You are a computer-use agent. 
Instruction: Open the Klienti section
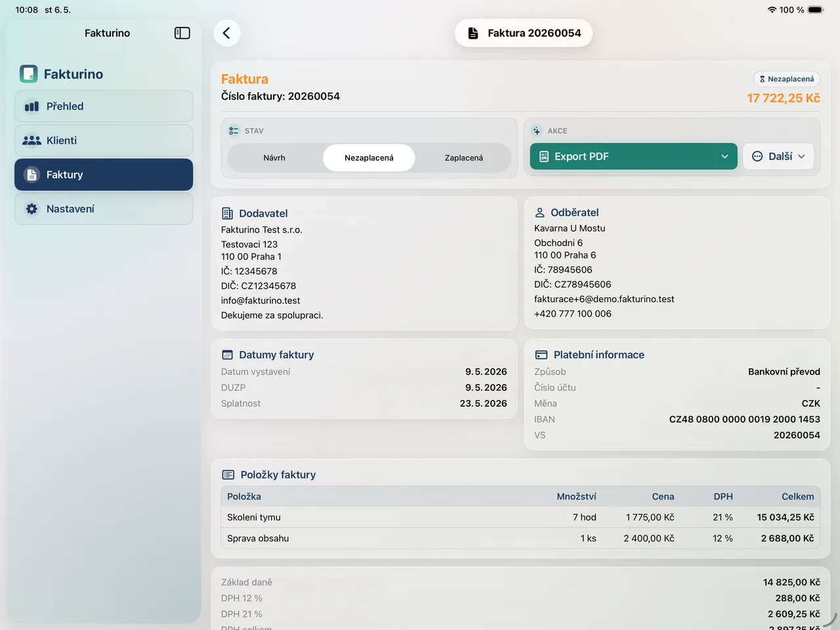click(x=104, y=140)
